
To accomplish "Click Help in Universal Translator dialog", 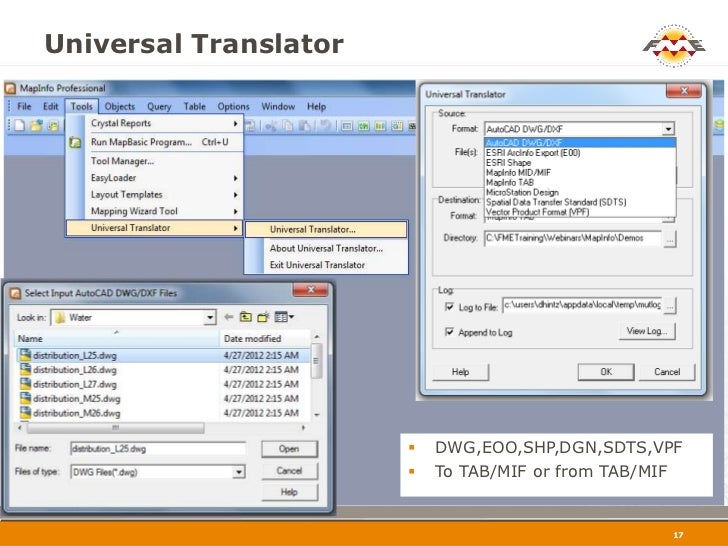I will [x=461, y=372].
